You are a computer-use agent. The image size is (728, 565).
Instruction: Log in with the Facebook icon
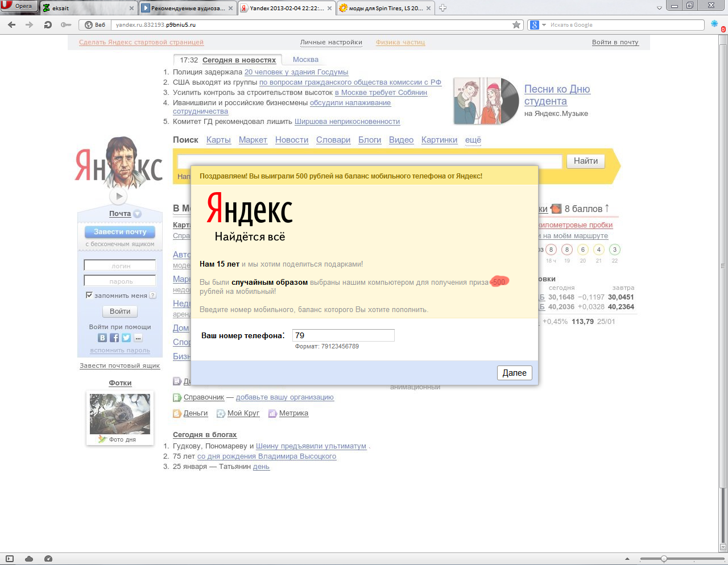[x=114, y=338]
